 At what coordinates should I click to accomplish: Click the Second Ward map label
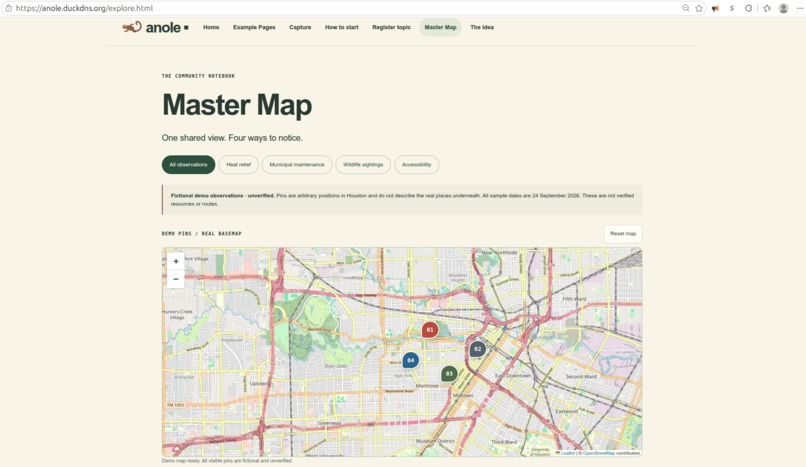pos(581,376)
